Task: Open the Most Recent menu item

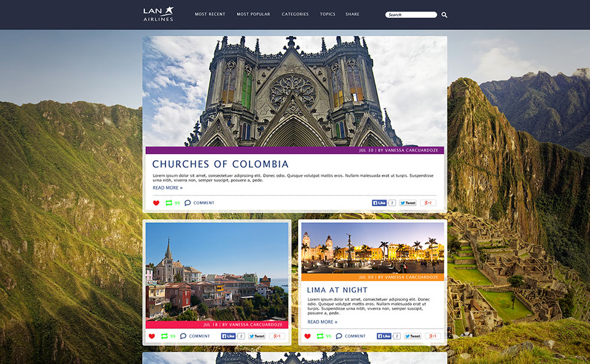Action: [210, 14]
